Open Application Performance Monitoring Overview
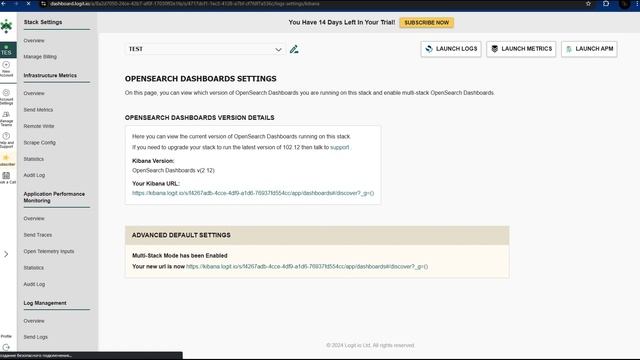The height and width of the screenshot is (360, 640). pos(34,219)
